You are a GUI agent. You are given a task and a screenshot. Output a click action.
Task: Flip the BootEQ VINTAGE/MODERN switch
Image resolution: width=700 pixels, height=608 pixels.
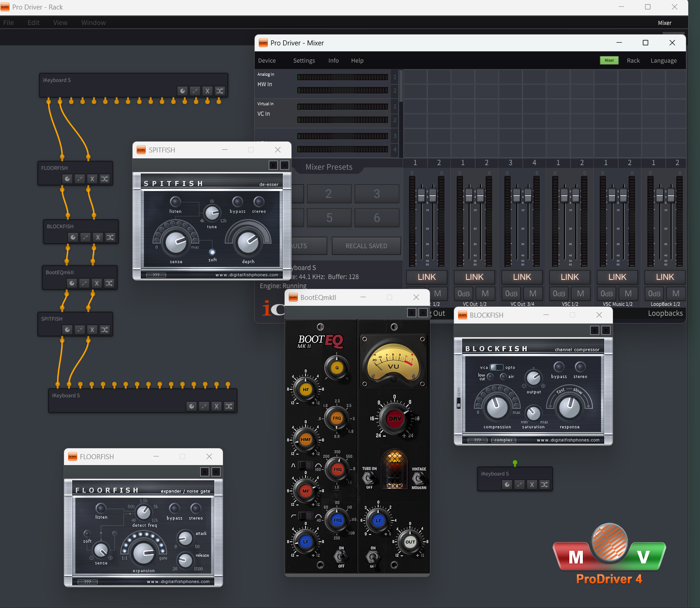click(418, 478)
